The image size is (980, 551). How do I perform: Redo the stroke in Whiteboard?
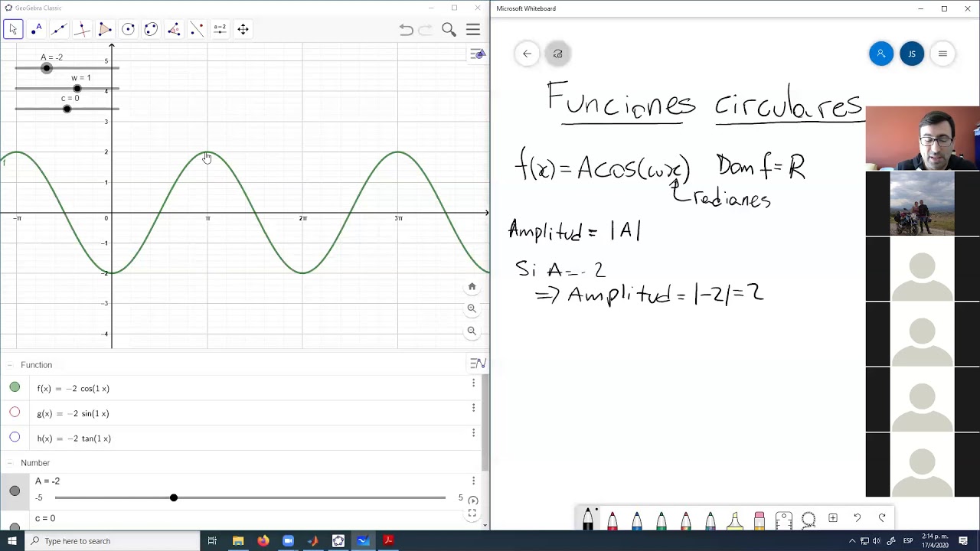(x=882, y=518)
